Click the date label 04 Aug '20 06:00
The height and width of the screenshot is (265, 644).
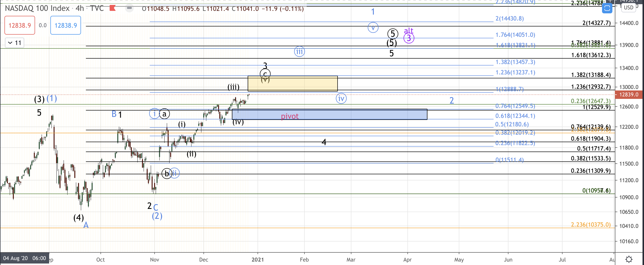pyautogui.click(x=24, y=258)
